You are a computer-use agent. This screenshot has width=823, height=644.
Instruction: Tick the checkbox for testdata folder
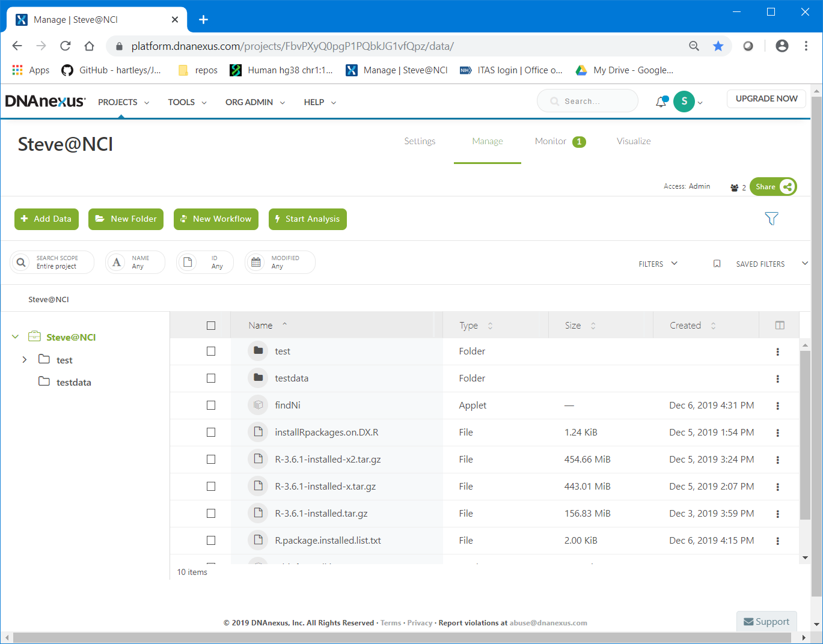211,378
